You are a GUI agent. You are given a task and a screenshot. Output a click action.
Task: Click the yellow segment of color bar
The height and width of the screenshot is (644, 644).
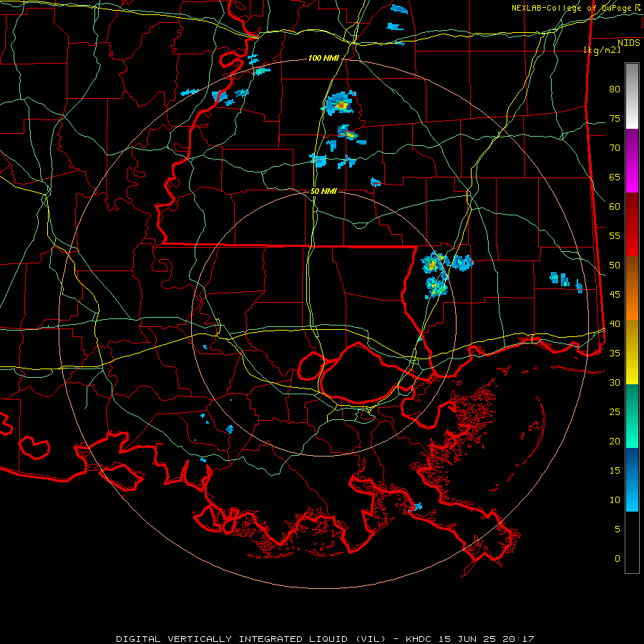[632, 352]
